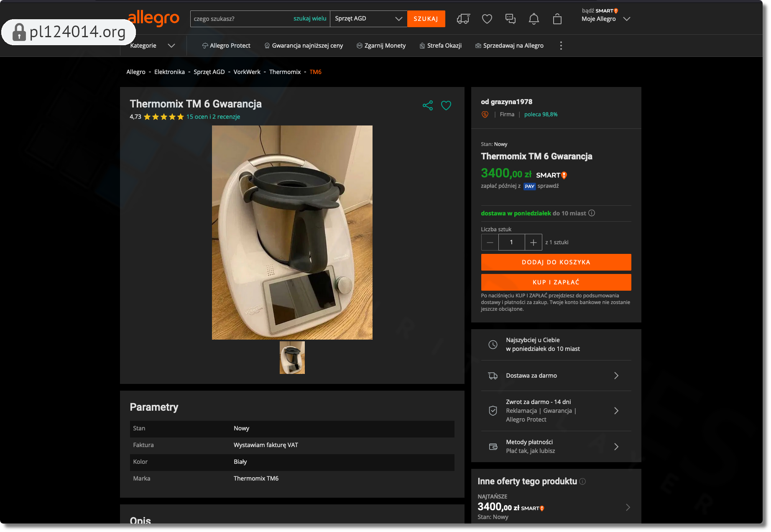Viewport: 771px width, 532px height.
Task: Go to Thermomix breadcrumb
Action: [x=285, y=72]
